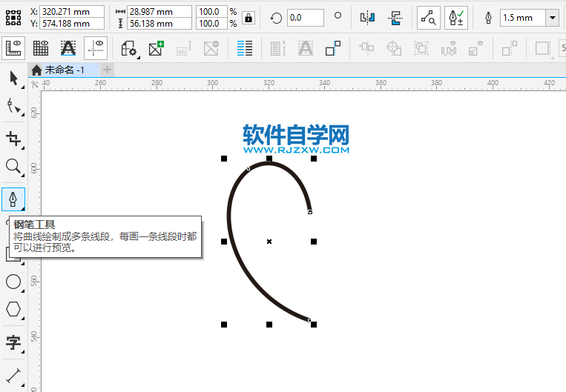Expand the Polygon tool flyout arrow

(23, 319)
